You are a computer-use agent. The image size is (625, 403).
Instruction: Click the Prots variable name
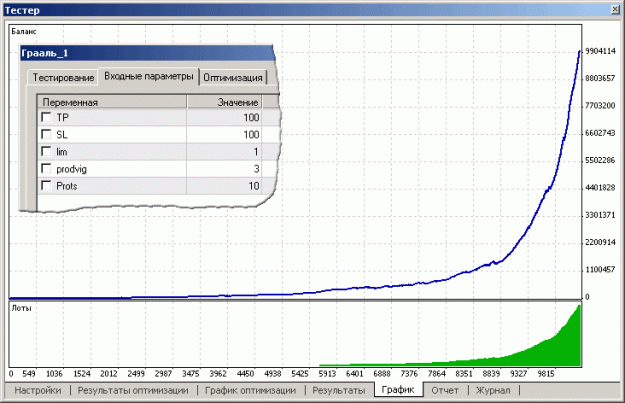tap(67, 186)
